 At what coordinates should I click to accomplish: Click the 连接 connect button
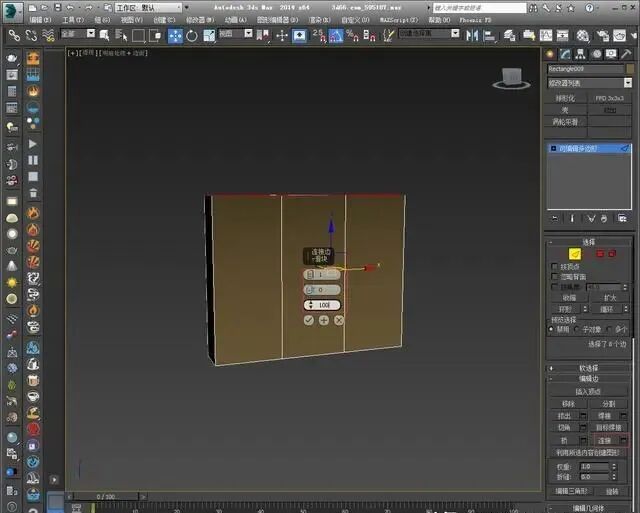pos(604,441)
